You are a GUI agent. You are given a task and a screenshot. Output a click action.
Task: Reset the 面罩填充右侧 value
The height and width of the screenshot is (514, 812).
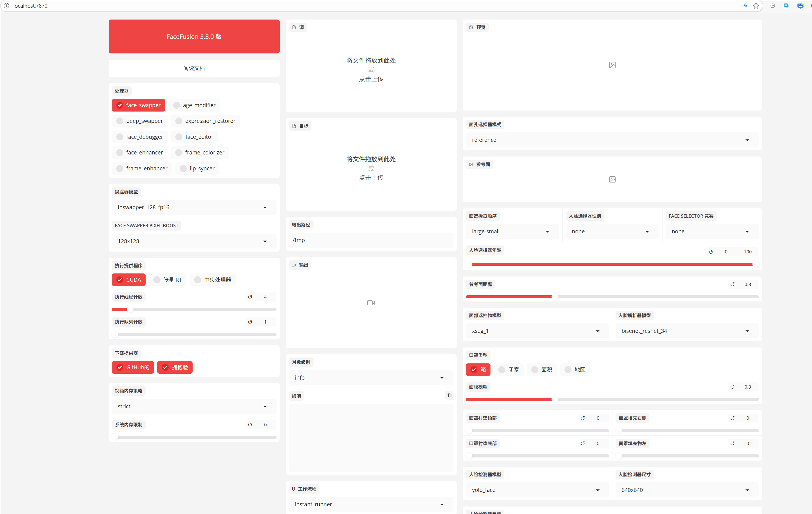point(732,418)
